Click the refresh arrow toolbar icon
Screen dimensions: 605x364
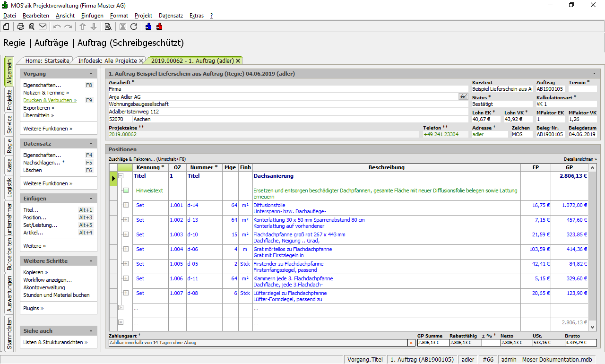(x=134, y=26)
